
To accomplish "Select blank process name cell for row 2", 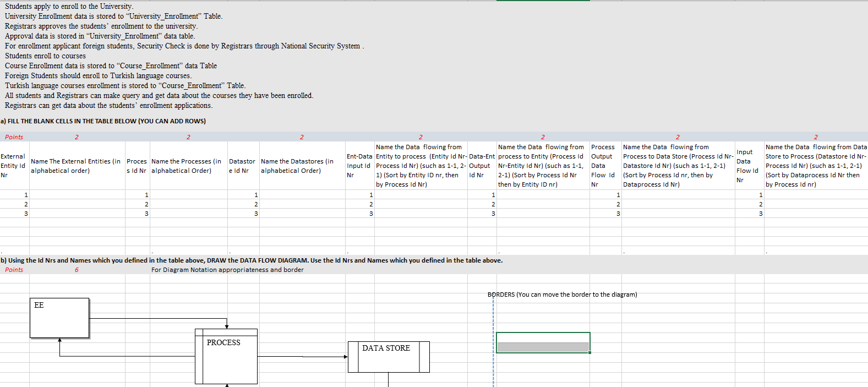I will point(189,204).
